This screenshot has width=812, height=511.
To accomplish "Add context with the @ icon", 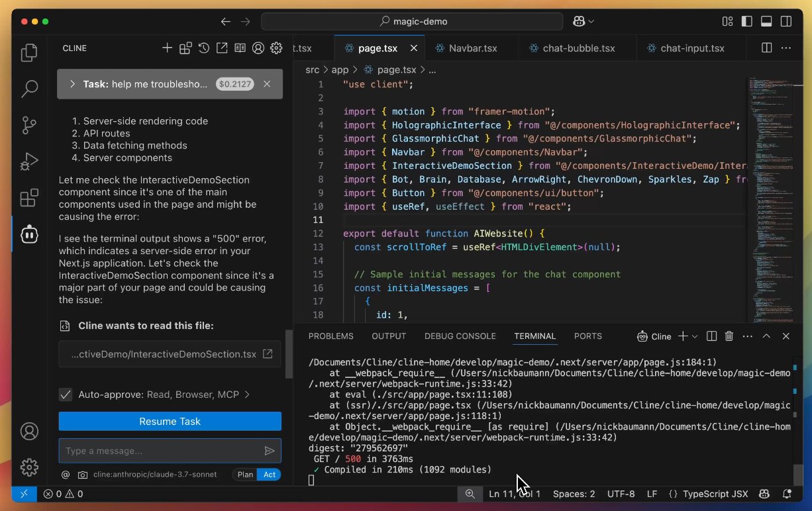I will [x=66, y=475].
